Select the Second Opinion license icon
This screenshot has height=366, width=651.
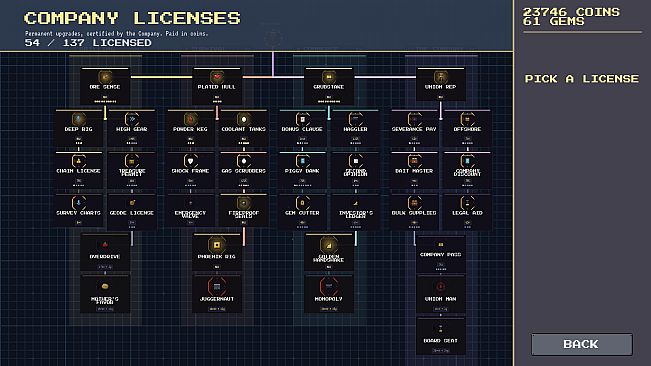pyautogui.click(x=355, y=161)
